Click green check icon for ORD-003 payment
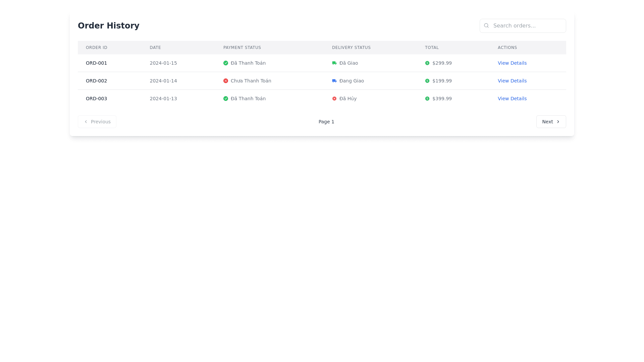 tap(226, 99)
